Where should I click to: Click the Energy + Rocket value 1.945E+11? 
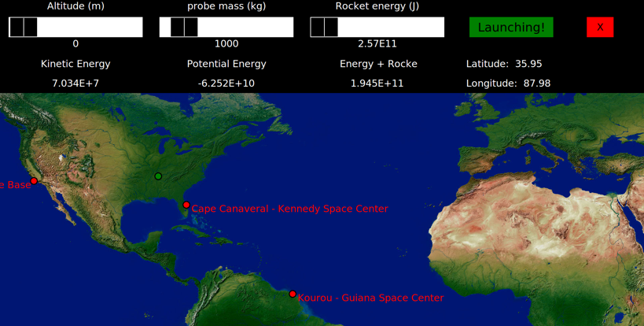[x=377, y=83]
